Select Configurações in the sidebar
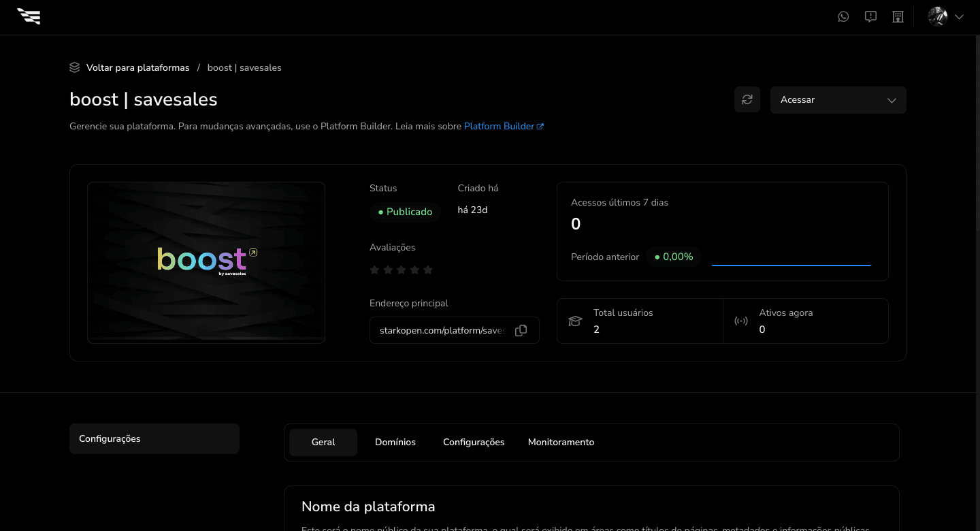The image size is (980, 531). coord(154,438)
